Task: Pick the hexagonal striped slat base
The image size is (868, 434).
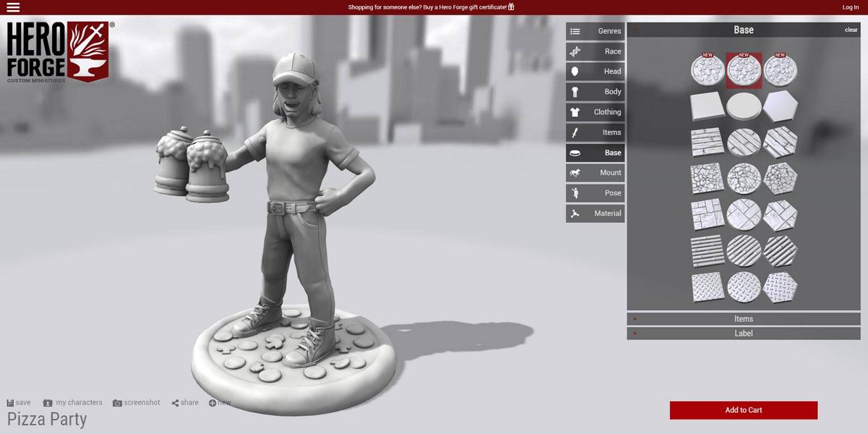Action: click(x=780, y=251)
